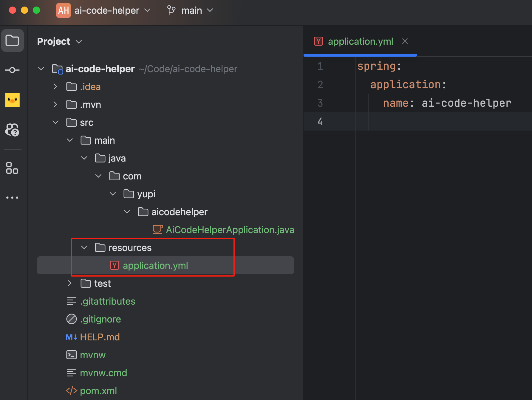Click the AH project badge icon
This screenshot has height=400, width=532.
click(x=63, y=10)
